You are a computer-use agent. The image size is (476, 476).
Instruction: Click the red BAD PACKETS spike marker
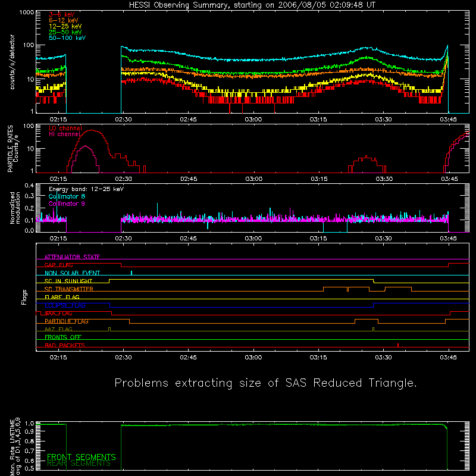pos(398,345)
